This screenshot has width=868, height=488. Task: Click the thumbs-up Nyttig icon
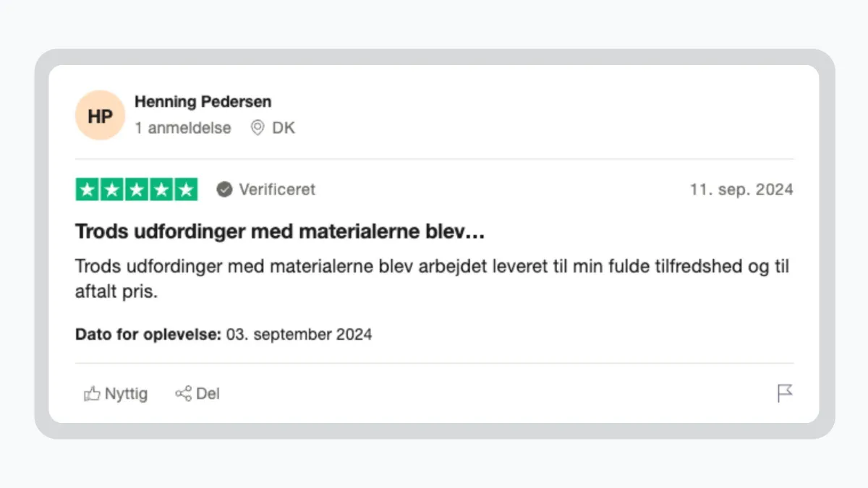[92, 394]
